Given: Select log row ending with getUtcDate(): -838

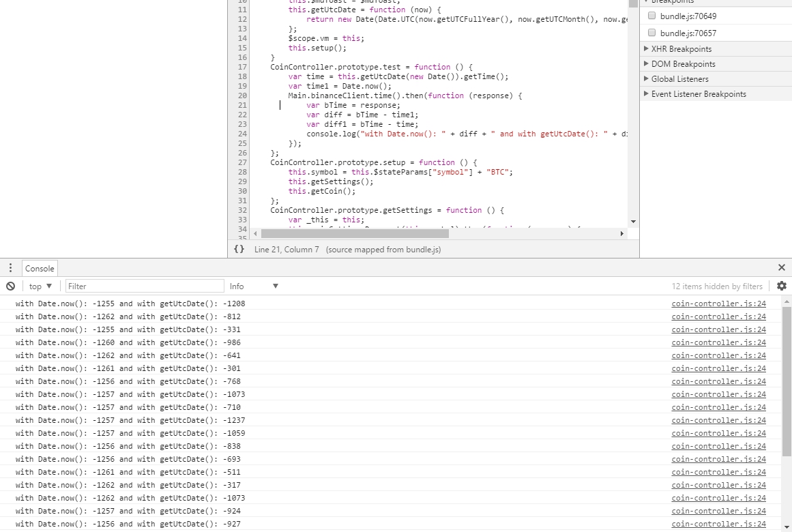Looking at the screenshot, I should coord(391,446).
